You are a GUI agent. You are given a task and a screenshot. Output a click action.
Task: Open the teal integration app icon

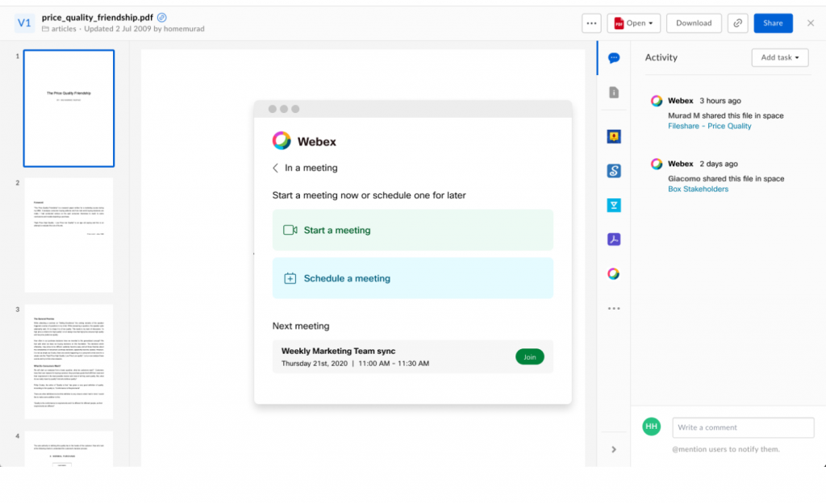(614, 205)
